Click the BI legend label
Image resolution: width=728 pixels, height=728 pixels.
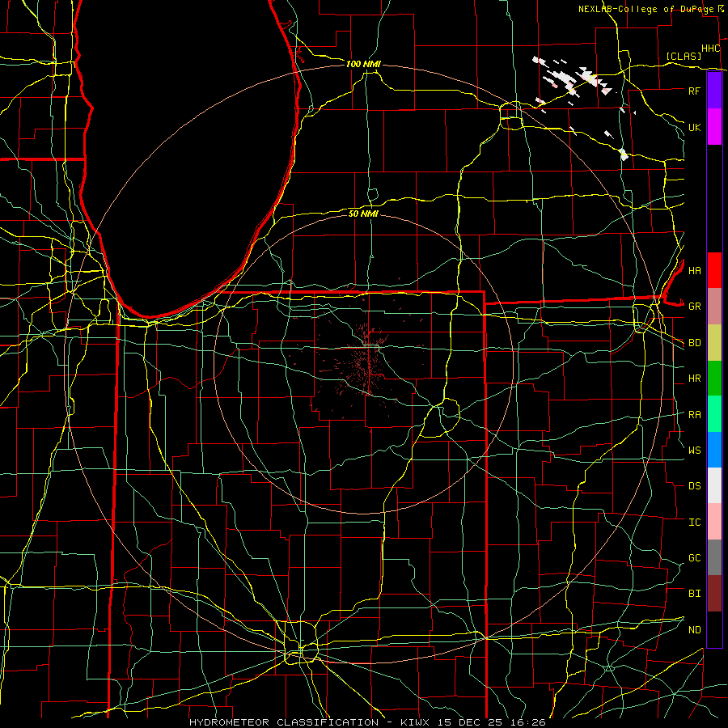(x=694, y=594)
